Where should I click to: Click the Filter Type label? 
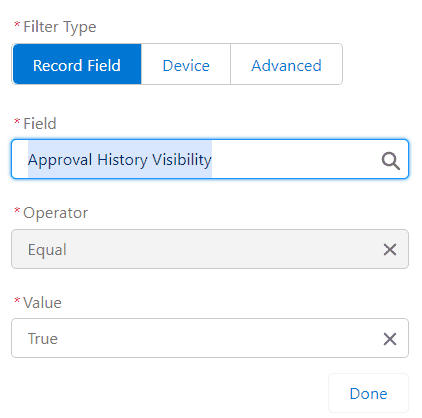point(60,27)
